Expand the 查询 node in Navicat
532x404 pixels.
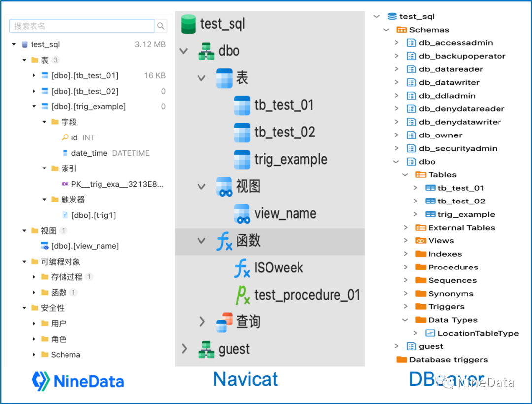(202, 322)
